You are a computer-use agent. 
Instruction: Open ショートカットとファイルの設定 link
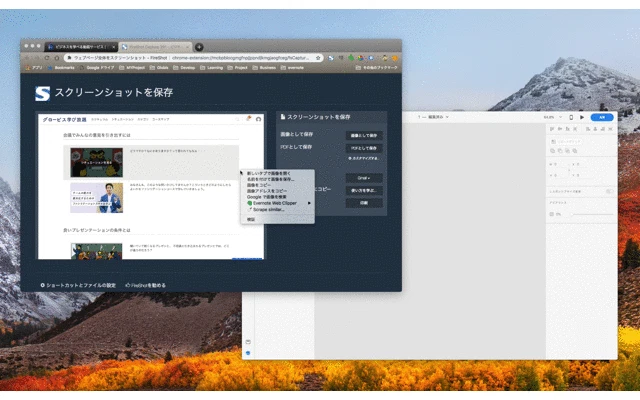(78, 285)
